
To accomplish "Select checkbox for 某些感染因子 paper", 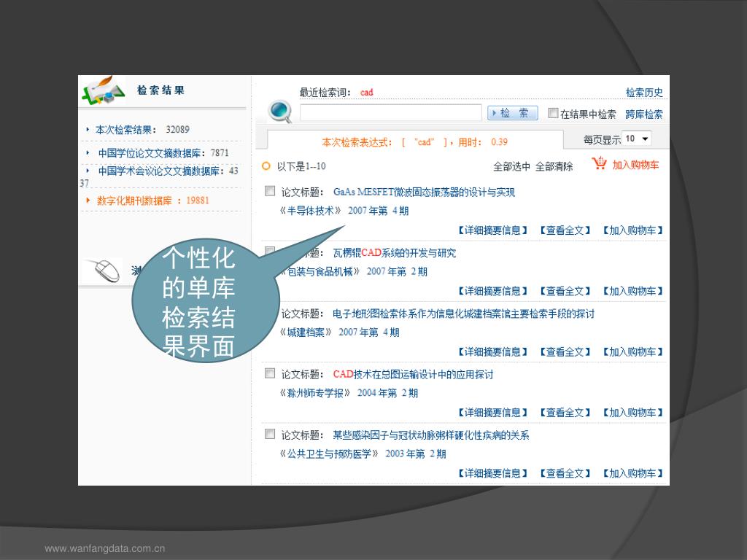I will click(270, 434).
